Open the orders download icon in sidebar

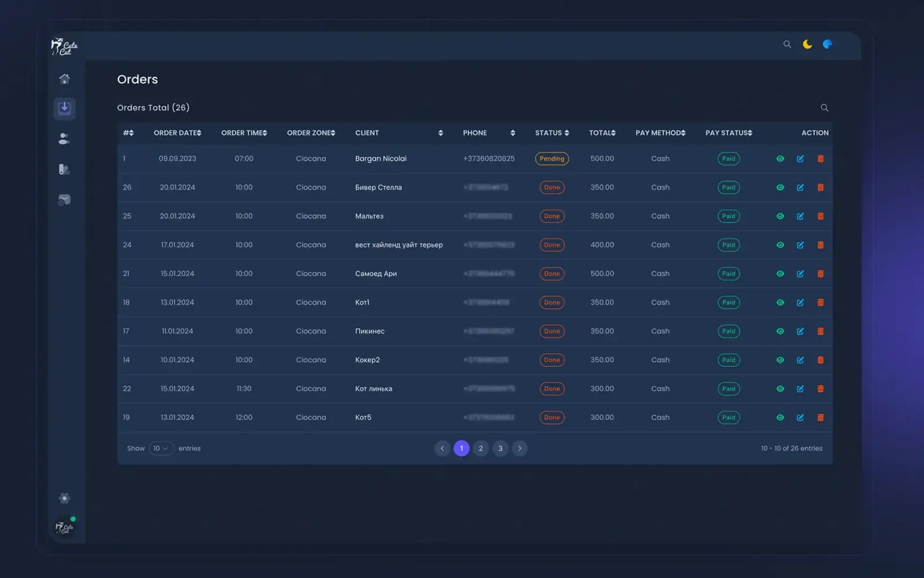(x=65, y=108)
